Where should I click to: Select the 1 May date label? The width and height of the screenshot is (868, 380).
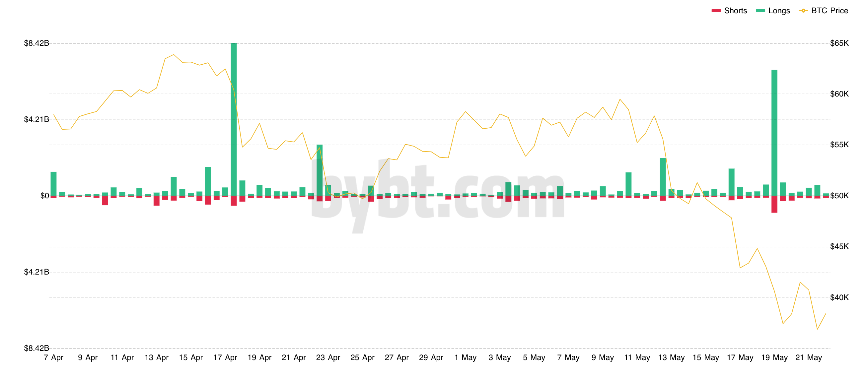coord(465,357)
